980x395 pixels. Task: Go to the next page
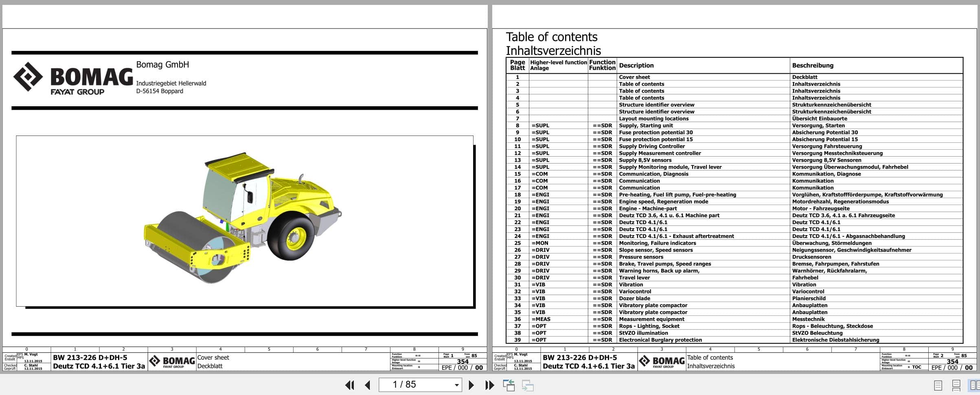pyautogui.click(x=471, y=385)
